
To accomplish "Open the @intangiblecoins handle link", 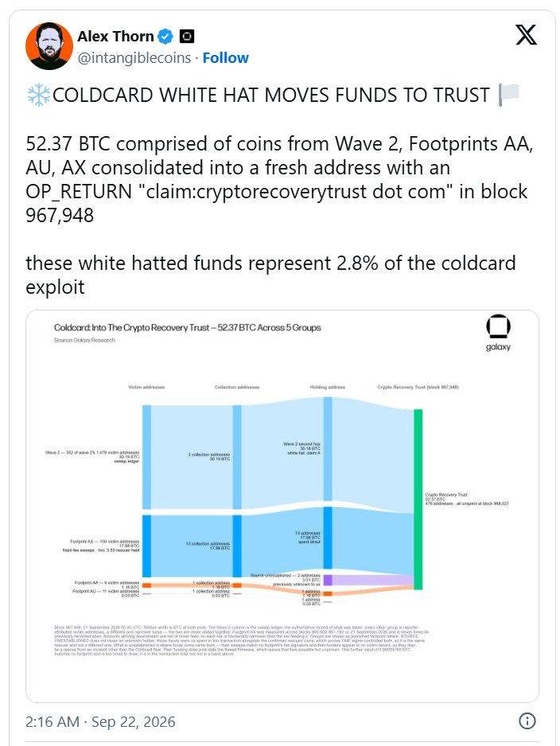I will click(134, 58).
